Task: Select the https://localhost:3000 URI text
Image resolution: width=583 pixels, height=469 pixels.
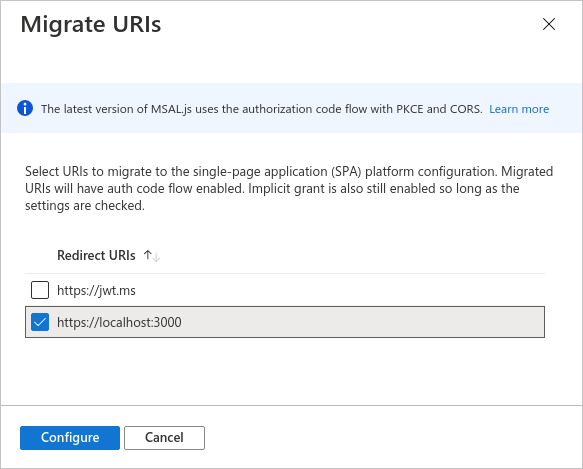Action: (x=119, y=322)
